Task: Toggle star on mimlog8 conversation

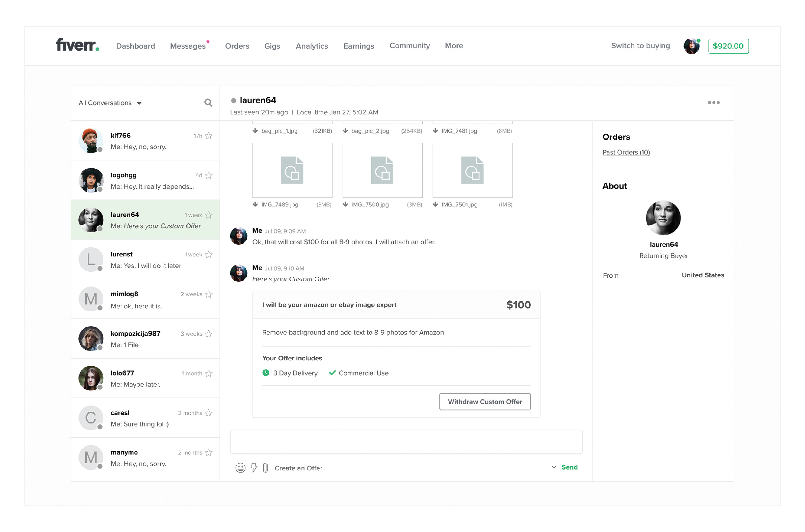Action: click(x=209, y=294)
